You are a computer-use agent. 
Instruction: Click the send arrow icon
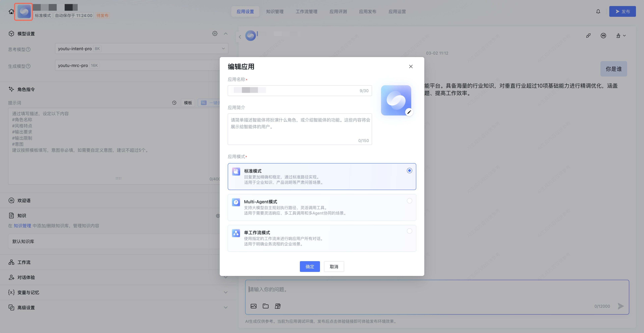[621, 306]
